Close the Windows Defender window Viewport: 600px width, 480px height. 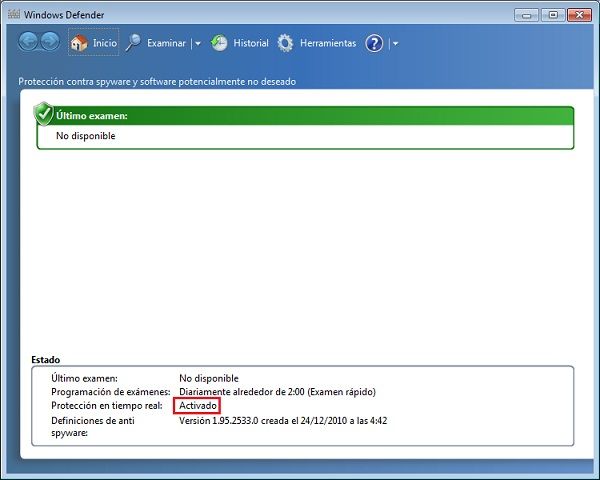pyautogui.click(x=579, y=15)
